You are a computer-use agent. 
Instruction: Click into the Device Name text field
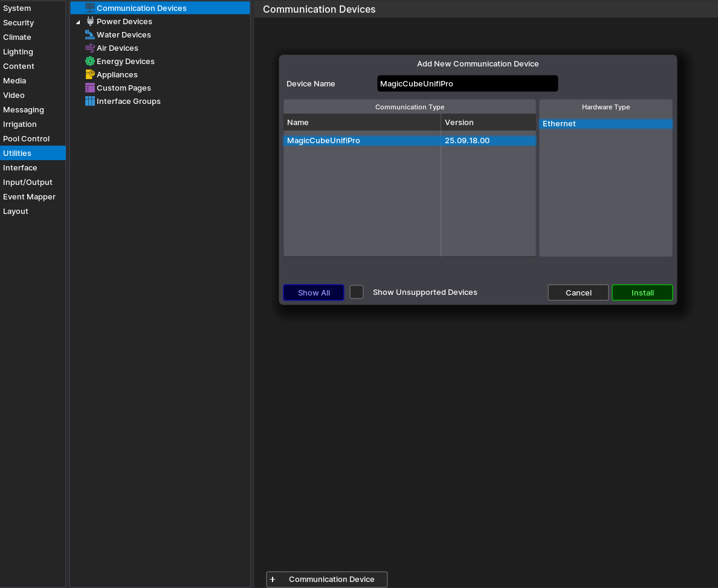(467, 84)
